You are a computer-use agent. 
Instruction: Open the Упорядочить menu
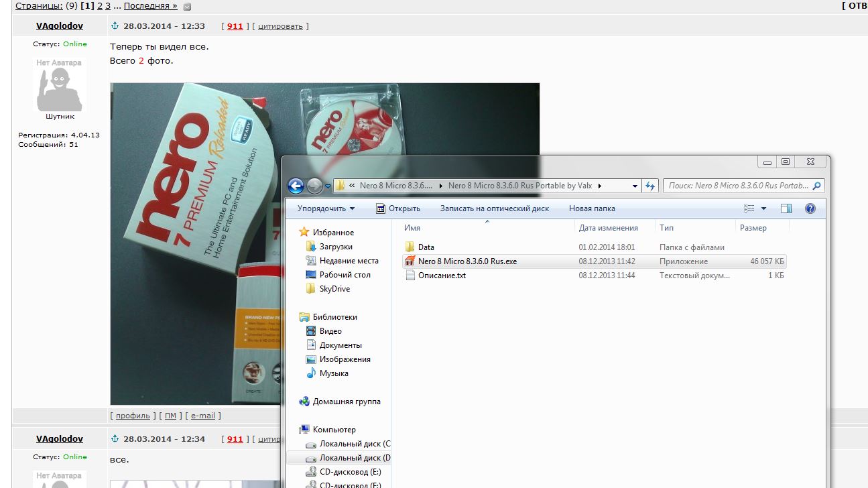coord(326,208)
